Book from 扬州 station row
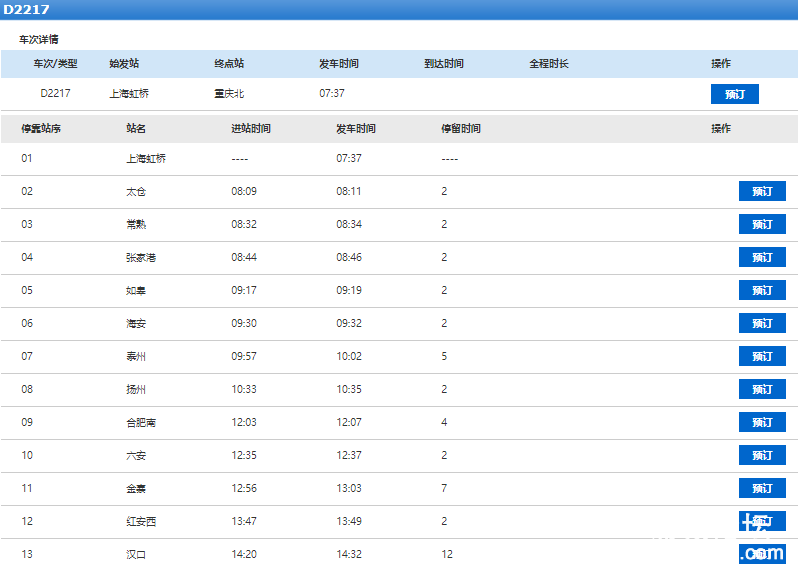The width and height of the screenshot is (798, 571). (x=762, y=389)
